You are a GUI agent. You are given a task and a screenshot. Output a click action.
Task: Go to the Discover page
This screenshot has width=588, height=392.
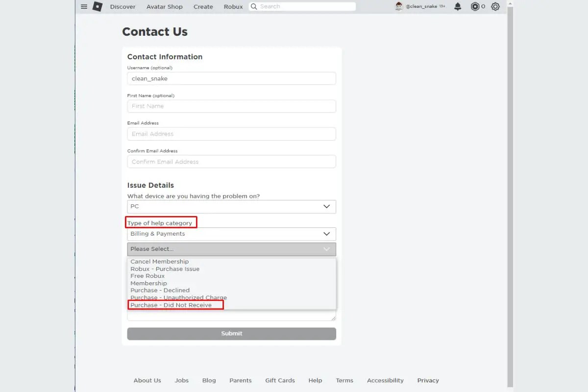point(122,7)
